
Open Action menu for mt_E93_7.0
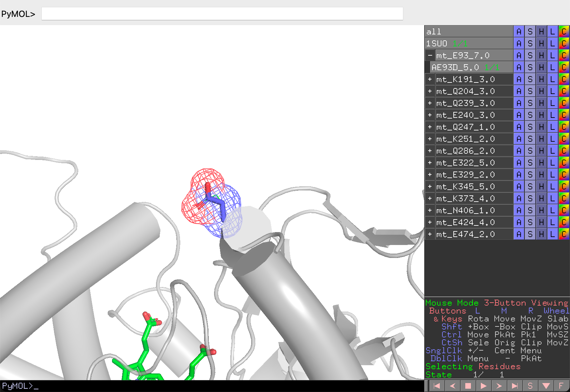[x=519, y=55]
